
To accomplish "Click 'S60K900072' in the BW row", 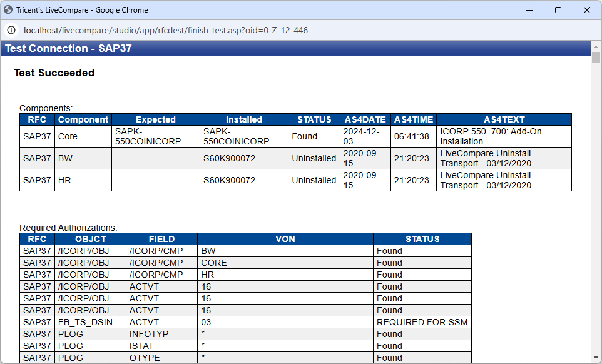I will tap(244, 158).
